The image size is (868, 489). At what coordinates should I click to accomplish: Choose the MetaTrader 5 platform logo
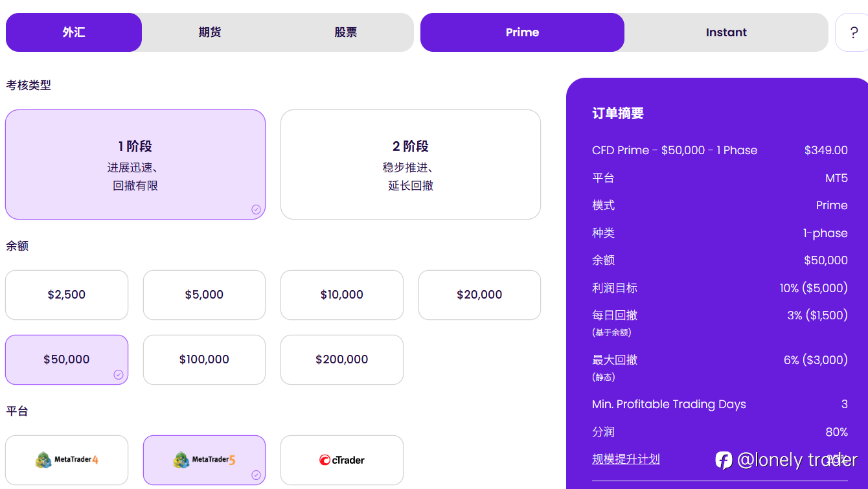[204, 460]
